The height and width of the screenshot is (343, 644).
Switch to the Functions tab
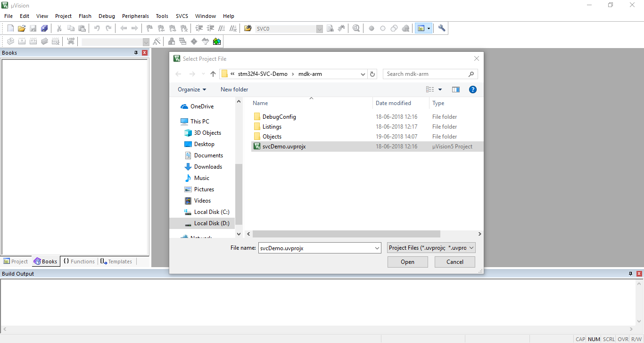pos(79,261)
